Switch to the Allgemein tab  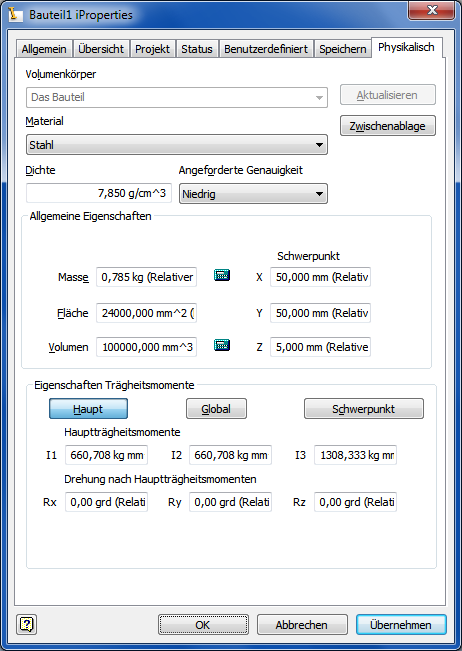coord(44,49)
